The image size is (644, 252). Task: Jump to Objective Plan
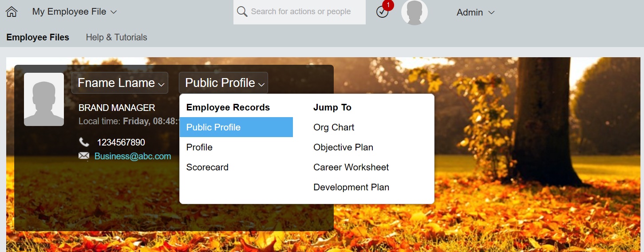343,147
